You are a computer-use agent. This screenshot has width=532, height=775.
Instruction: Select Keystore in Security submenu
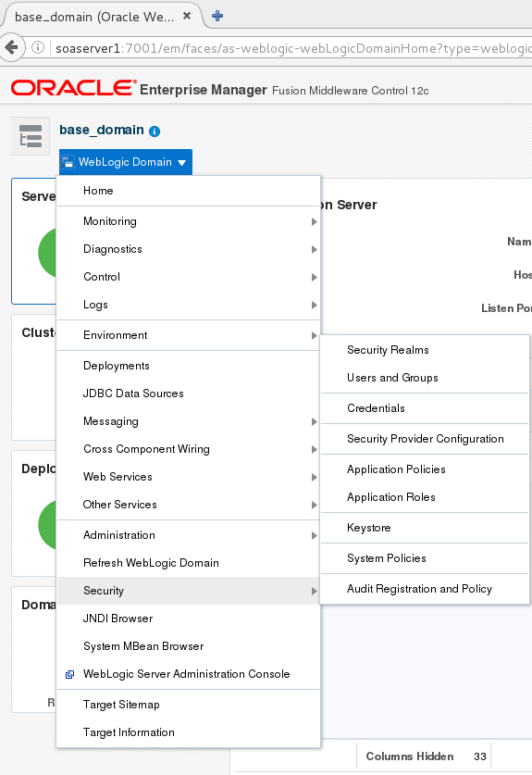pyautogui.click(x=425, y=528)
